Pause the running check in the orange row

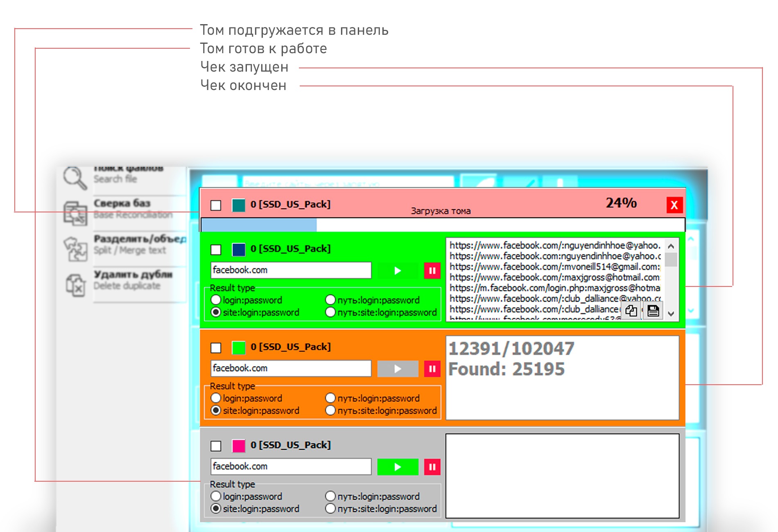tap(432, 369)
